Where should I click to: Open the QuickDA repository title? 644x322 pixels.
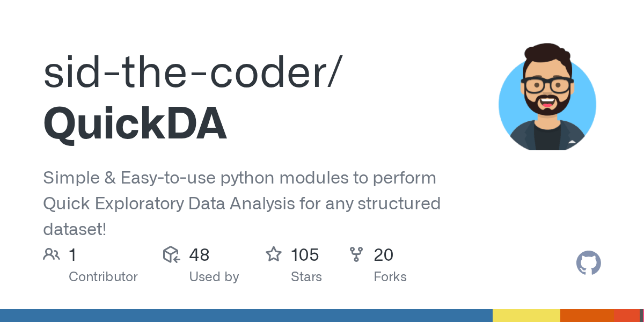point(135,123)
